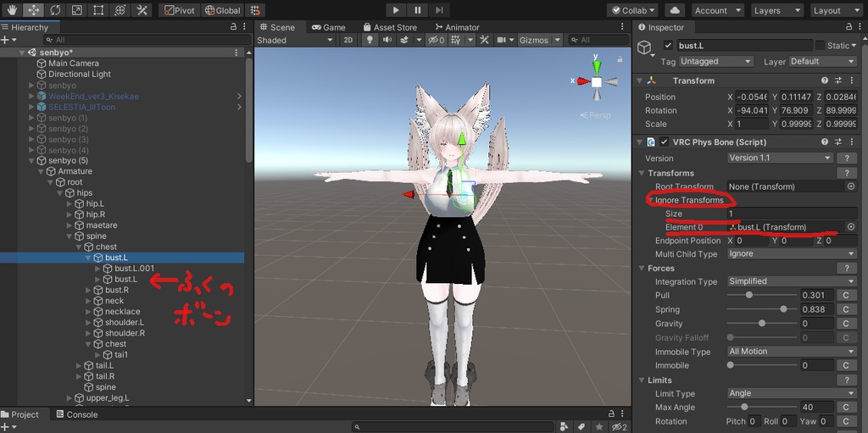The image size is (868, 433).
Task: Toggle the Static checkbox
Action: 820,46
